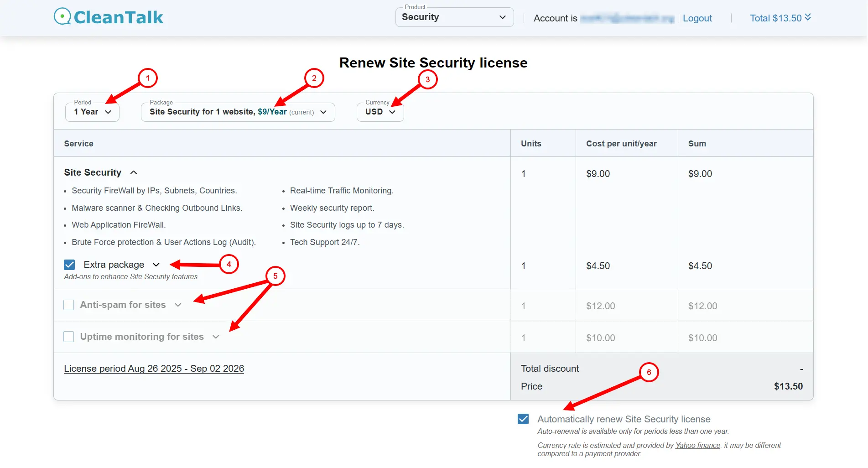Viewport: 868px width, 468px height.
Task: Collapse the Site Security section chevron
Action: [x=134, y=172]
